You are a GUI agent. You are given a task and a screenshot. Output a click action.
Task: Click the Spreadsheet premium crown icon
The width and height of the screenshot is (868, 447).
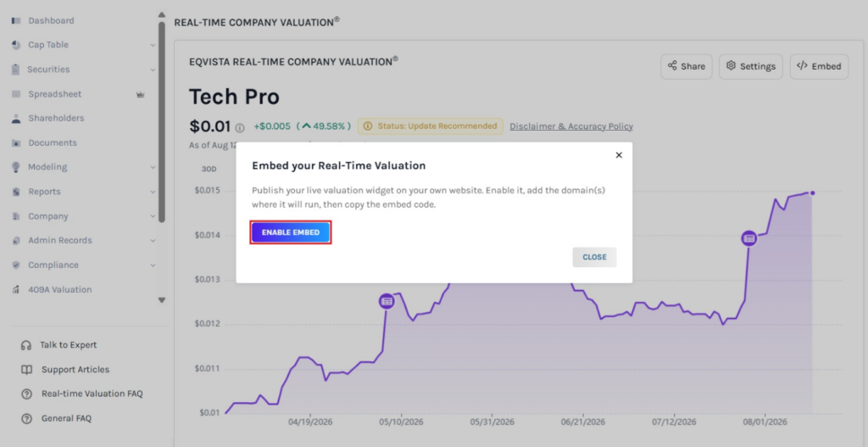(140, 95)
